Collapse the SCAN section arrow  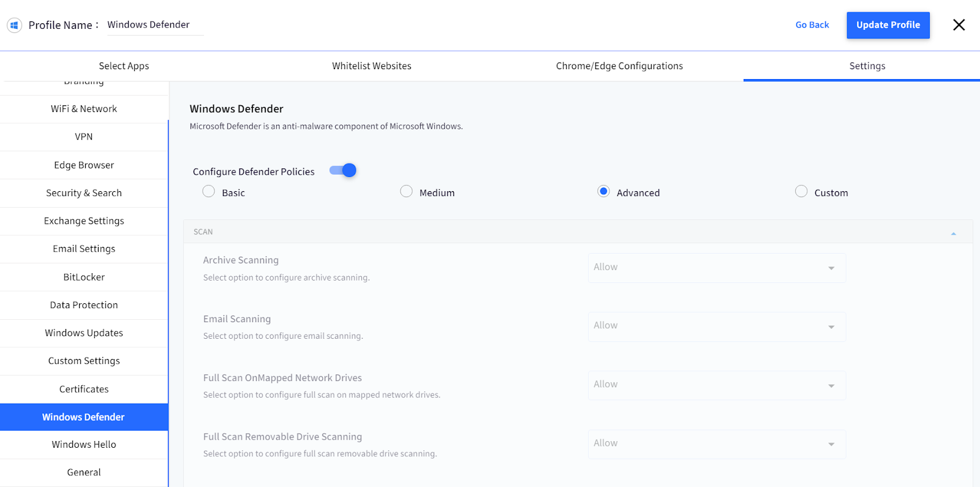click(953, 233)
